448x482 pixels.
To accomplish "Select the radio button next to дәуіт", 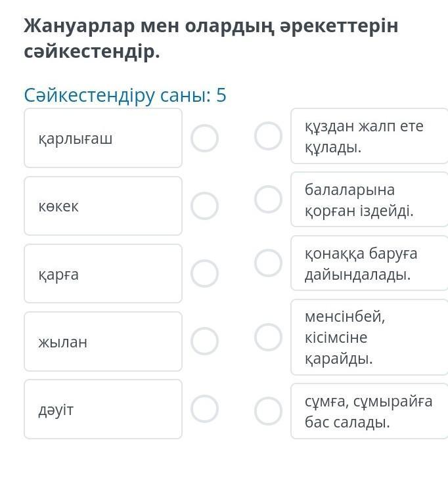I will [x=204, y=408].
